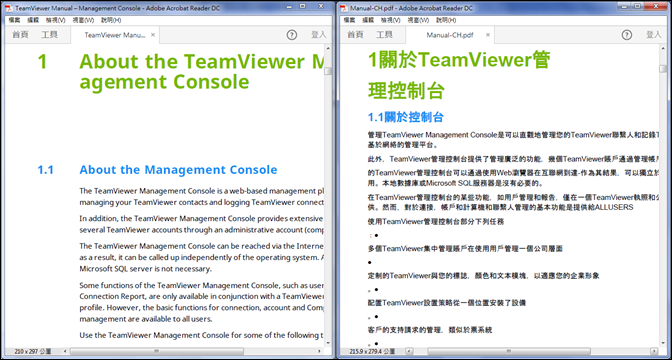Click the vertical scrollbar up arrow in the Manual-CH.pdf window
This screenshot has width=672, height=360.
[663, 48]
